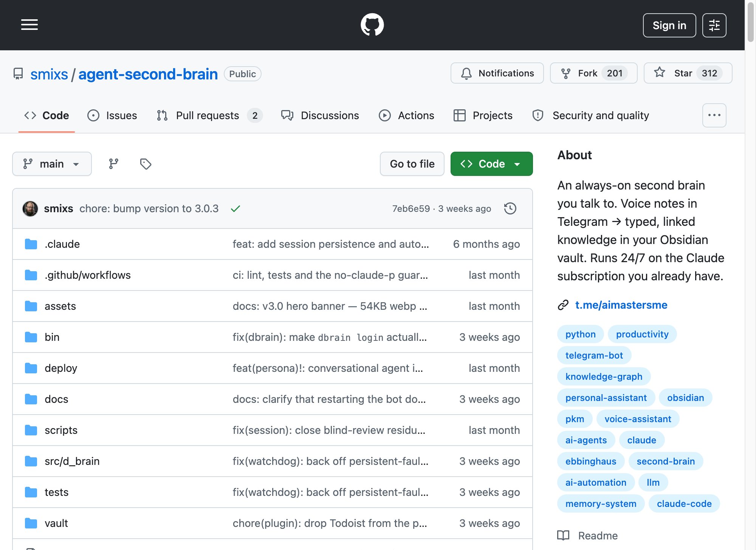
Task: Open the tags list icon
Action: (x=146, y=164)
